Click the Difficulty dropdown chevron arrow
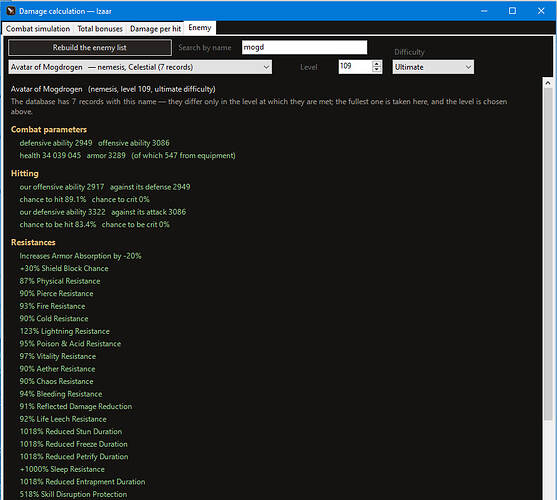This screenshot has height=500, width=557. [x=468, y=67]
